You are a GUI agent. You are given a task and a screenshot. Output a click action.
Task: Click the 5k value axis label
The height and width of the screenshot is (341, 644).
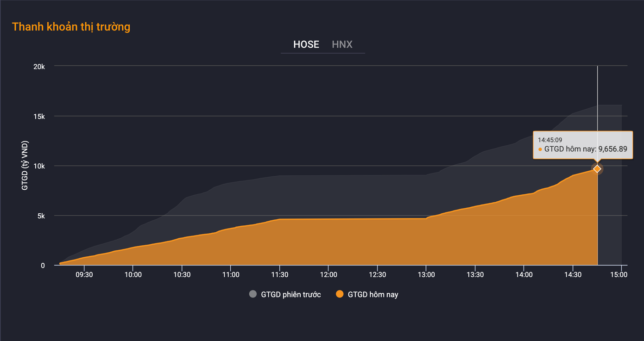(x=41, y=216)
